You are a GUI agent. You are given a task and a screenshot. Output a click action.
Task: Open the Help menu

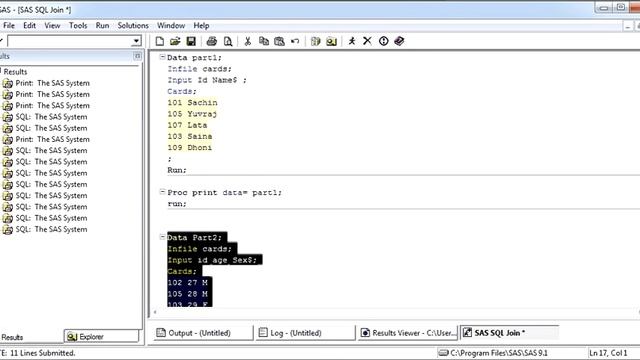[x=201, y=25]
